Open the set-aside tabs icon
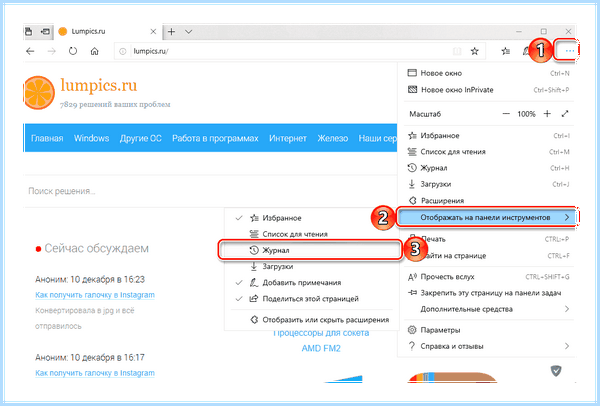600x406 pixels. point(29,31)
